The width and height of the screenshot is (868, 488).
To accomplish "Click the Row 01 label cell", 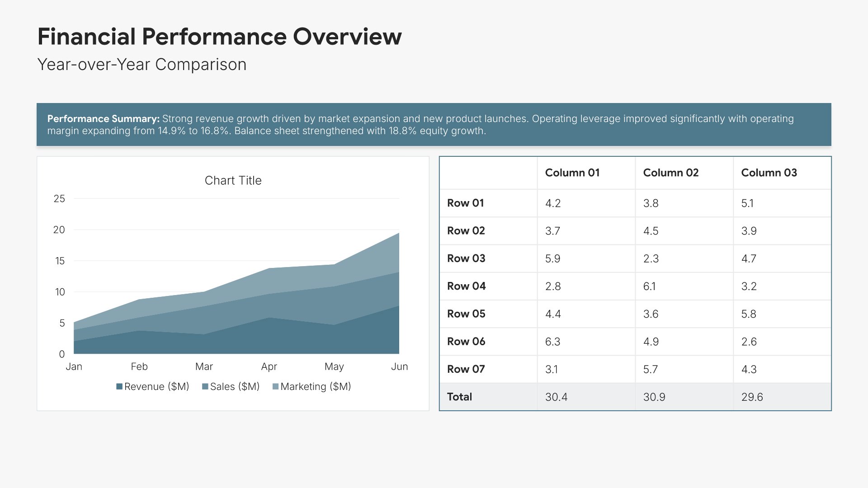I will (465, 203).
